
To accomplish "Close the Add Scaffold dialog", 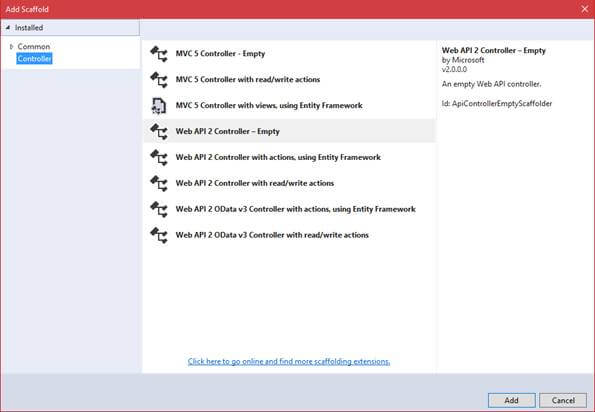I will click(585, 9).
